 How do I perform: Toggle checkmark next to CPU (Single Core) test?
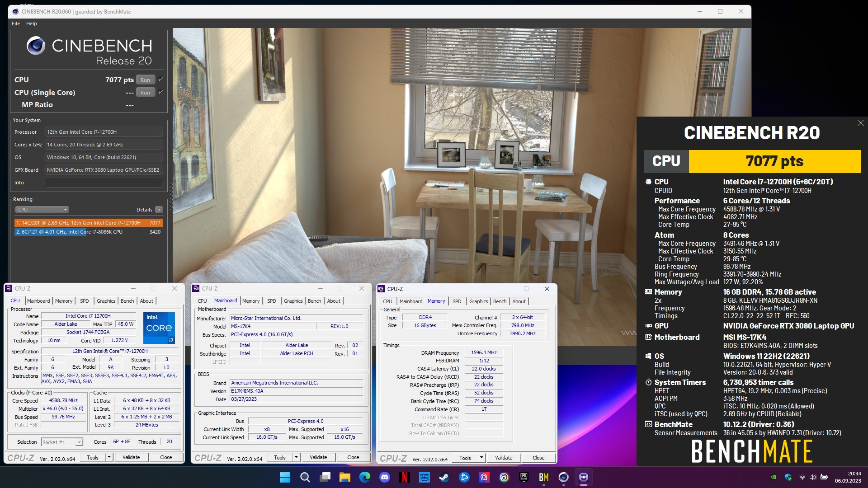(160, 92)
